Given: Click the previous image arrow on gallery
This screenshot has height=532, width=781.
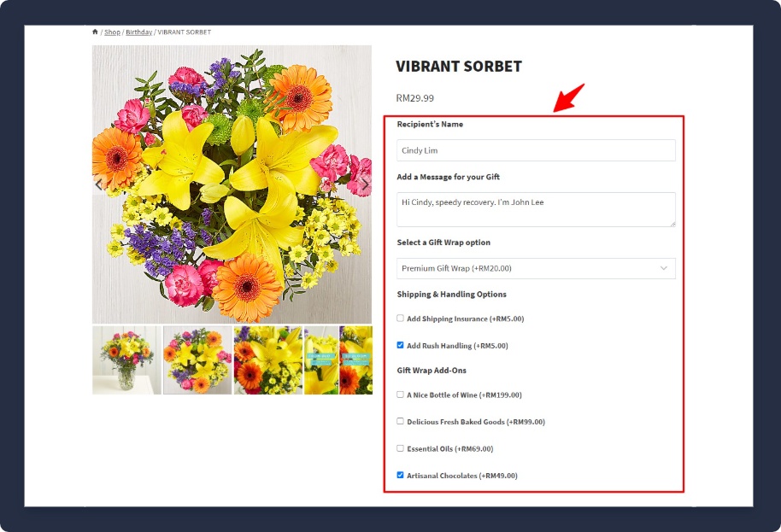Looking at the screenshot, I should point(98,184).
